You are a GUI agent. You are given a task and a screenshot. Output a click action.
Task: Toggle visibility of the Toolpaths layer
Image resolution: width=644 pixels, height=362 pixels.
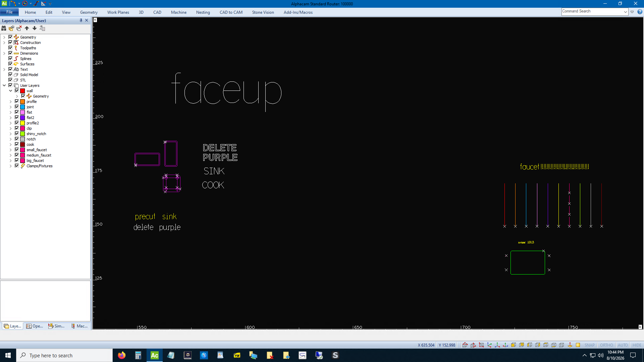pos(10,48)
